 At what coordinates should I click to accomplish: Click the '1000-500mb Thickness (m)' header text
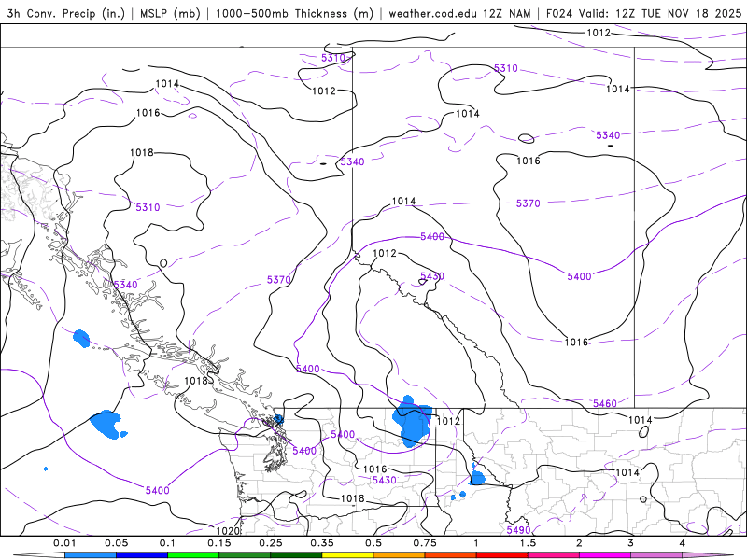[294, 13]
